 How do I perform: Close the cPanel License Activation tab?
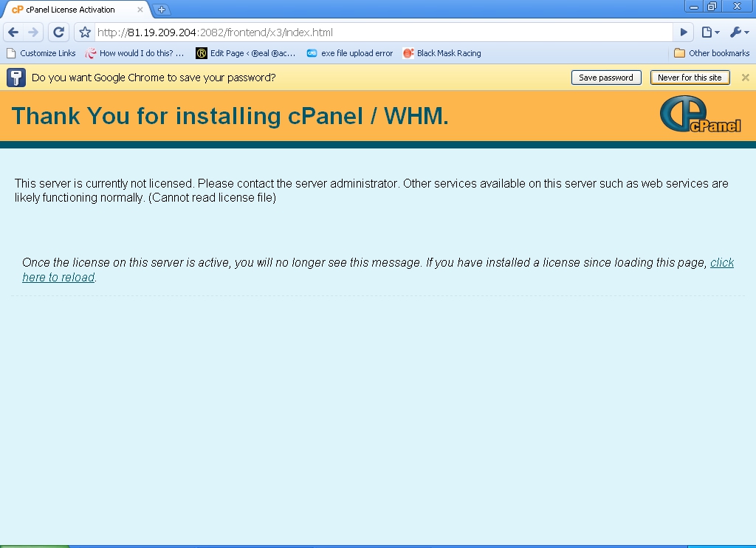(140, 9)
